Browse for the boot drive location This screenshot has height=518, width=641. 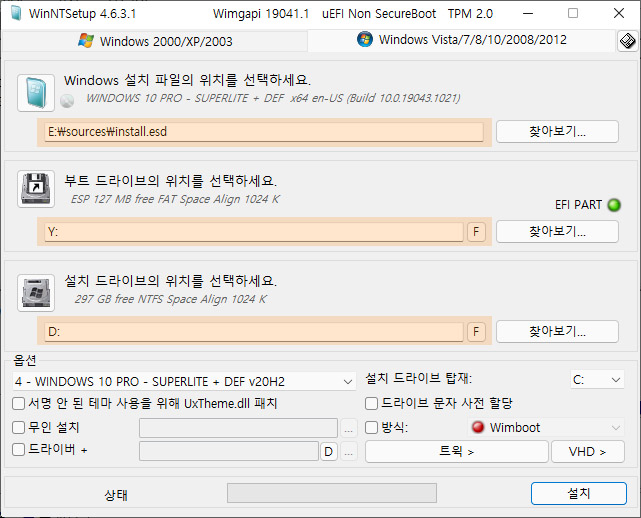pos(557,232)
